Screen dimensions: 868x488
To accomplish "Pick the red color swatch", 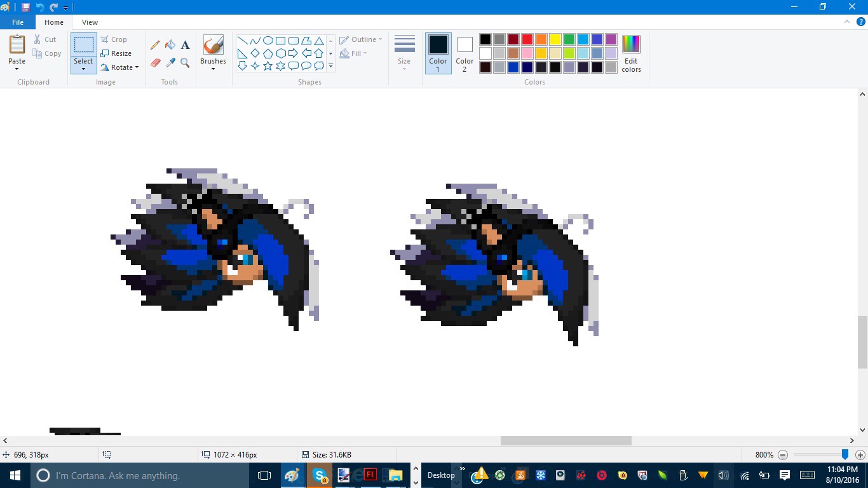I will [527, 39].
